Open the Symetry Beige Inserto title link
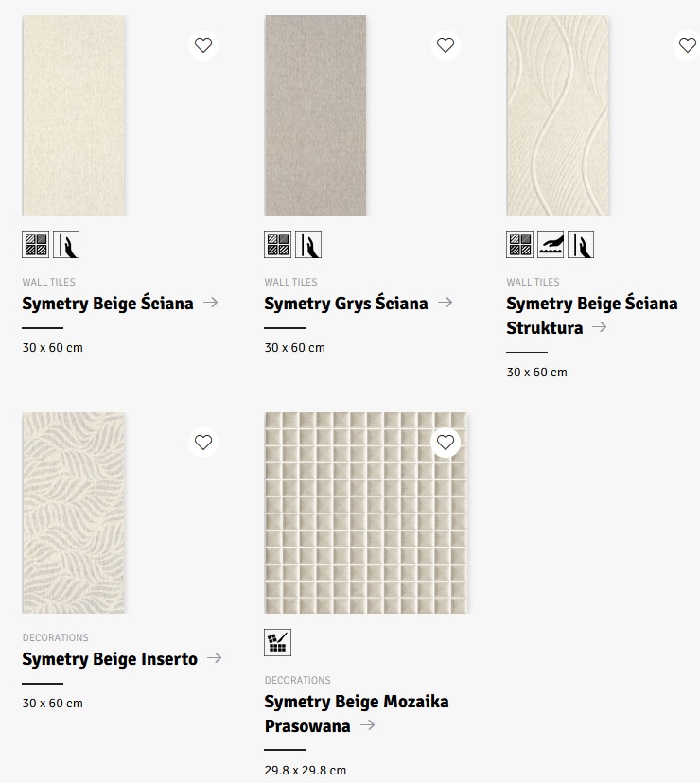 coord(110,659)
